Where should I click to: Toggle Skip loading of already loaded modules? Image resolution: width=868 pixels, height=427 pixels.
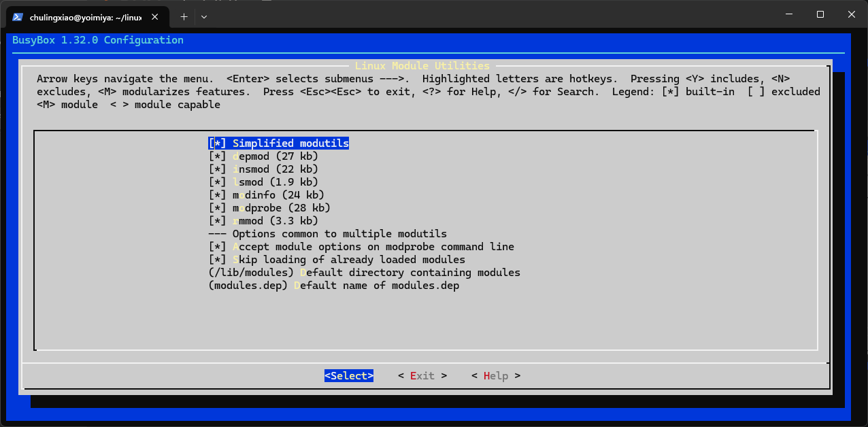point(337,260)
